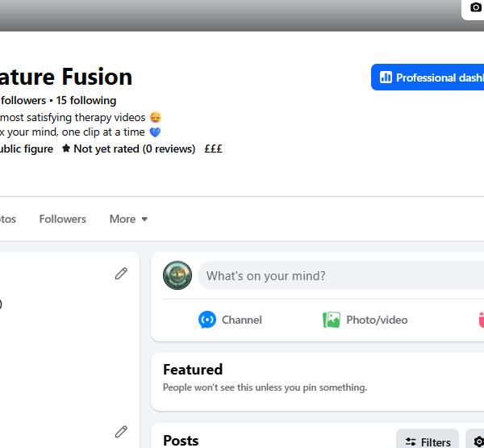Image resolution: width=484 pixels, height=448 pixels.
Task: Click the bar chart icon in dashboard button
Action: tap(386, 77)
